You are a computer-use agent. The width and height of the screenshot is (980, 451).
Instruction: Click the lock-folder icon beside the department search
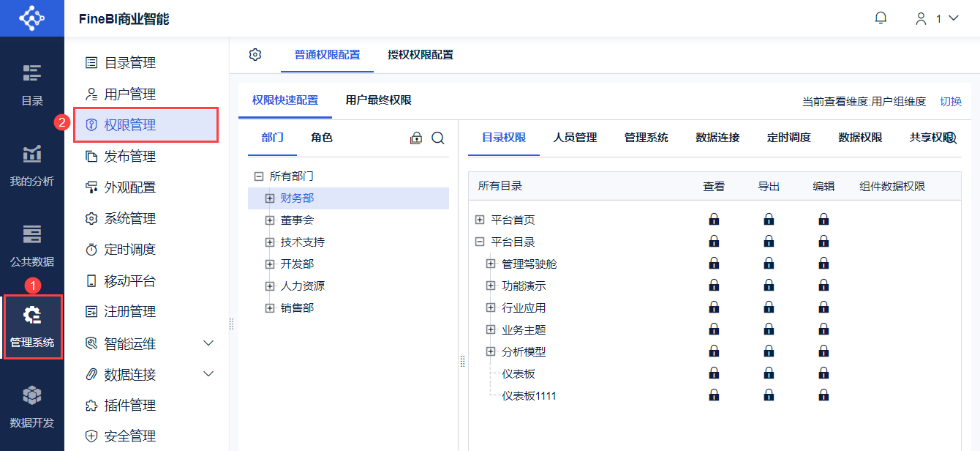point(416,138)
